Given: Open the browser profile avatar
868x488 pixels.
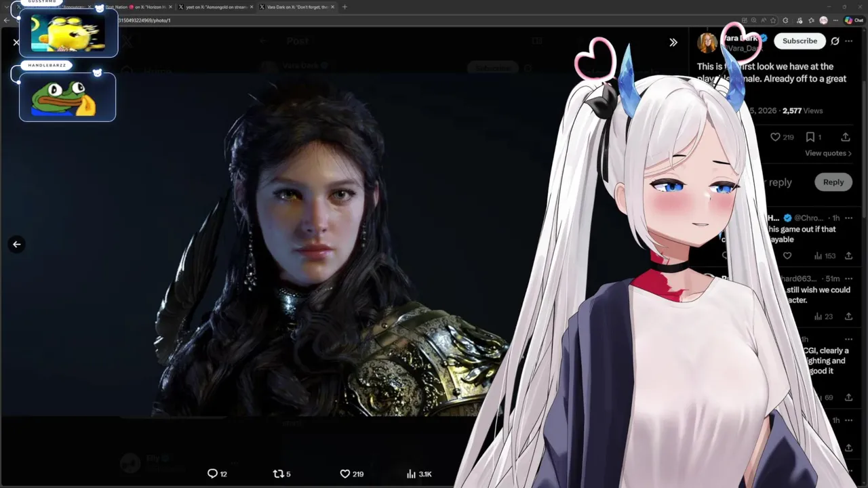Looking at the screenshot, I should click(823, 20).
